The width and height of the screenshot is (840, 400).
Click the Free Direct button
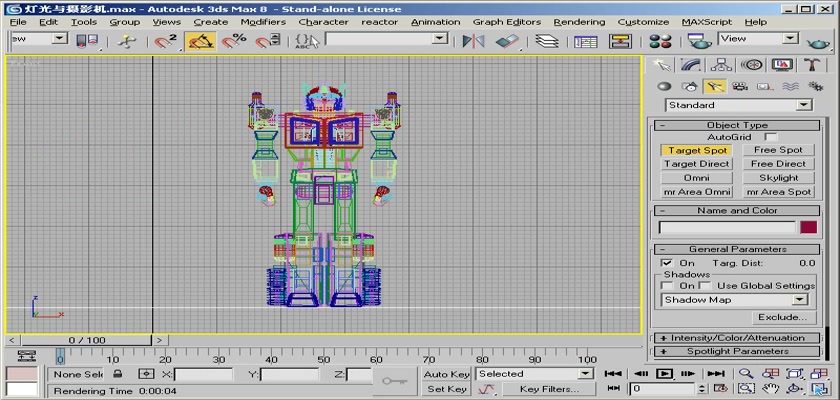(x=778, y=164)
